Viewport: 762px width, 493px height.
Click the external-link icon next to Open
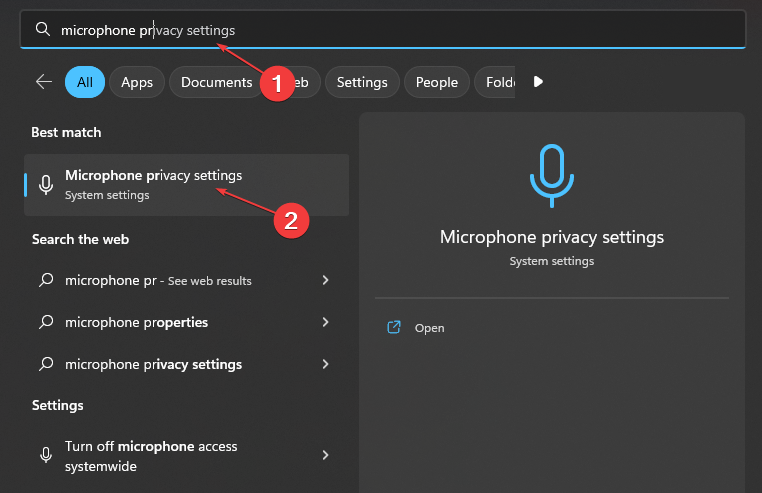394,328
